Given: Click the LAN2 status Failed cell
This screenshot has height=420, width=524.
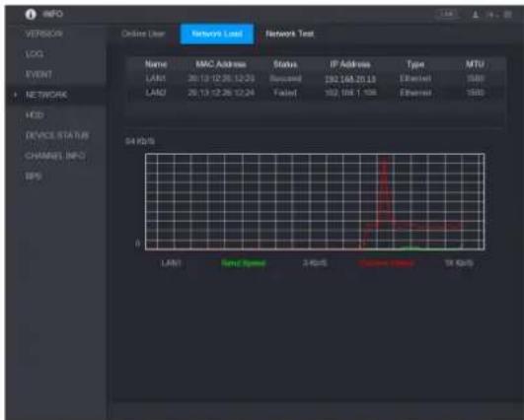Looking at the screenshot, I should [285, 93].
